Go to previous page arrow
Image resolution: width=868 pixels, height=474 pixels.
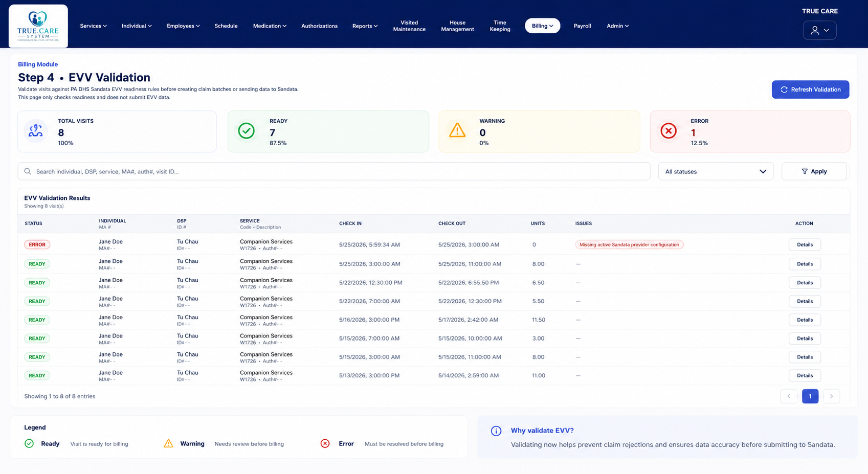pos(789,396)
